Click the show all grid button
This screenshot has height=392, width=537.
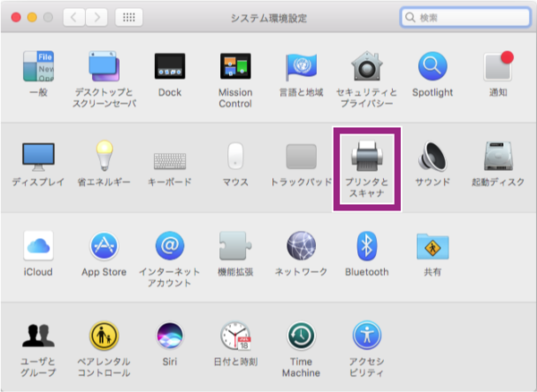(128, 17)
